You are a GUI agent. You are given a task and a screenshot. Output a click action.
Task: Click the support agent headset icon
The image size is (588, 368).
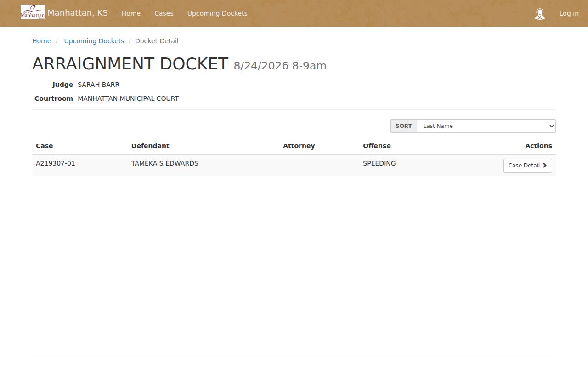pyautogui.click(x=540, y=14)
